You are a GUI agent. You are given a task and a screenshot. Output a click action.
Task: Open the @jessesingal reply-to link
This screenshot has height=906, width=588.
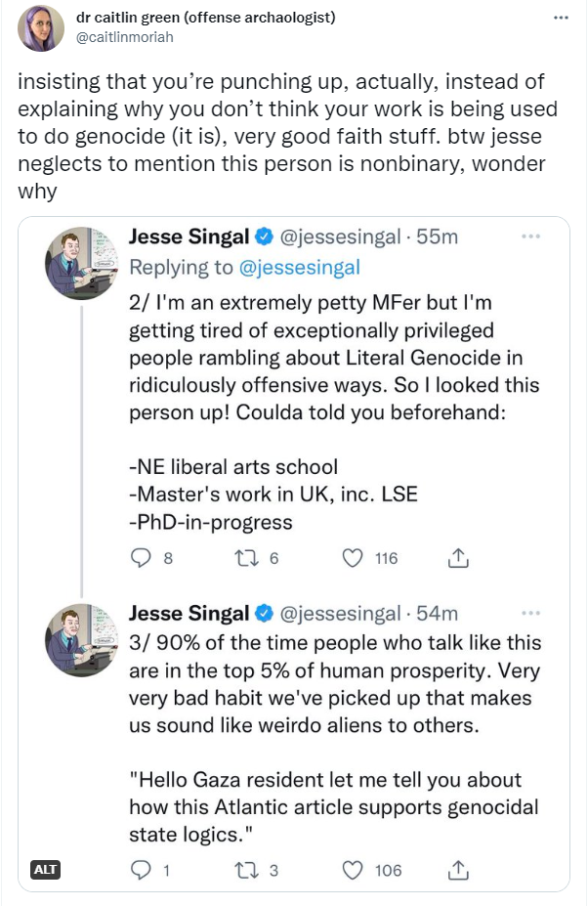(x=299, y=267)
